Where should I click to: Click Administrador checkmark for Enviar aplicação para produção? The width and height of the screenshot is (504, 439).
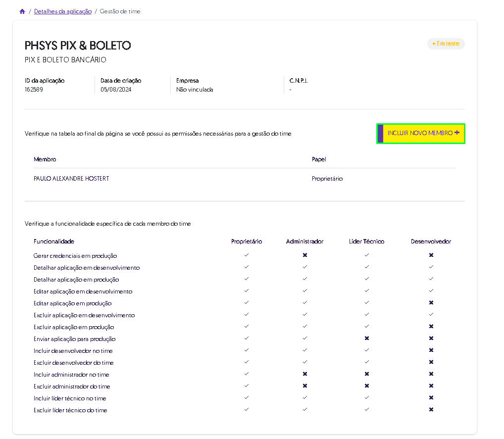(x=304, y=339)
